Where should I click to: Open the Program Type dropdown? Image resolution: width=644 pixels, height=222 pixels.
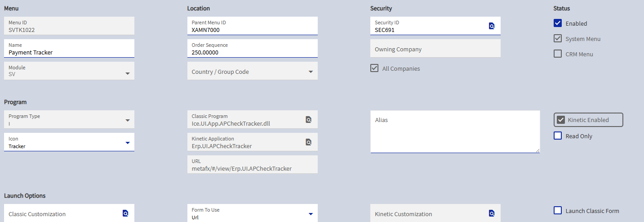pyautogui.click(x=127, y=120)
